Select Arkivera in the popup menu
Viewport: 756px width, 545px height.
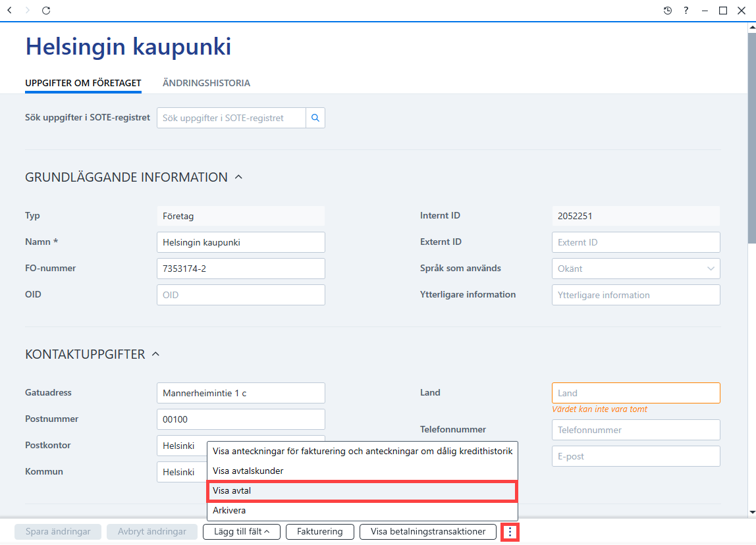(x=362, y=510)
